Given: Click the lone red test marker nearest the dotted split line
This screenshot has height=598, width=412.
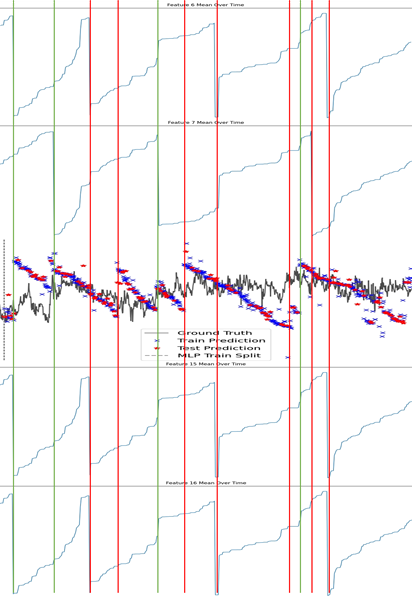Looking at the screenshot, I should [8, 295].
